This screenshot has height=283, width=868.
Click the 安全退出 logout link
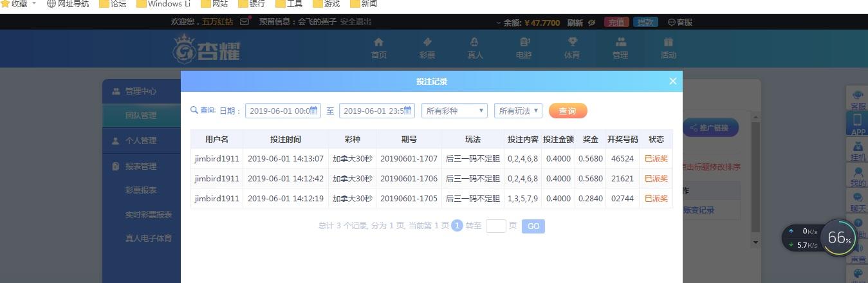(x=356, y=22)
